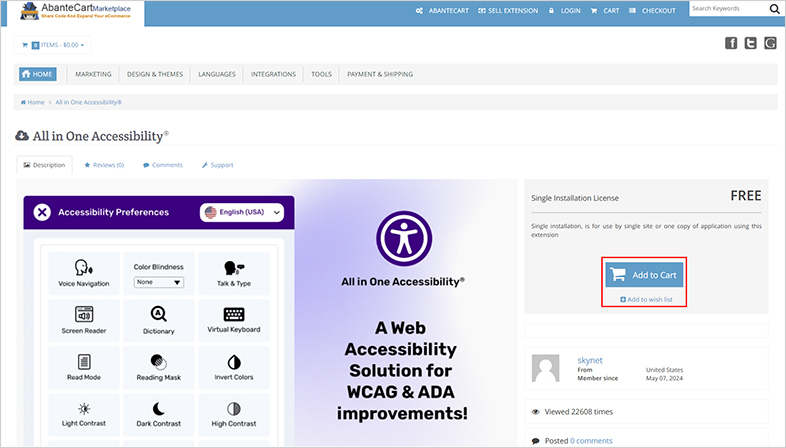Open the 0 comments link
786x448 pixels.
591,441
